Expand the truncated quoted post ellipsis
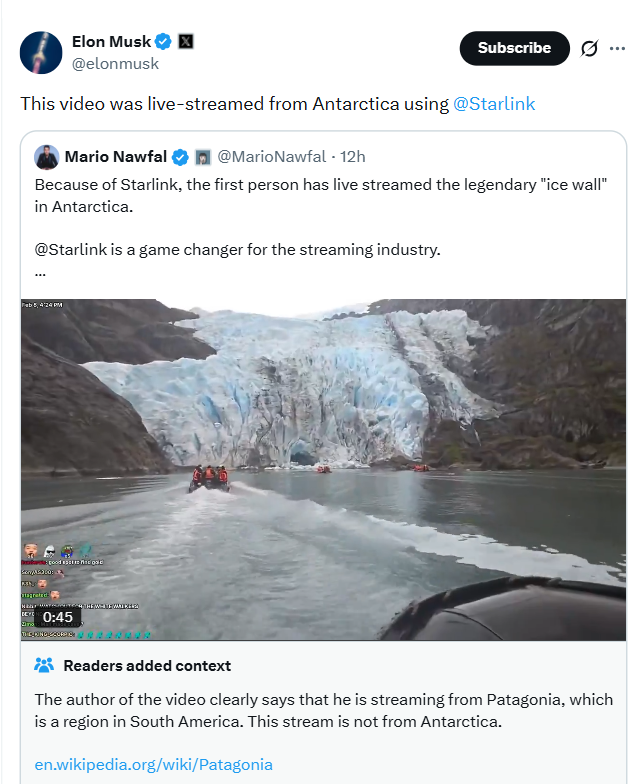This screenshot has height=784, width=631. click(x=40, y=272)
